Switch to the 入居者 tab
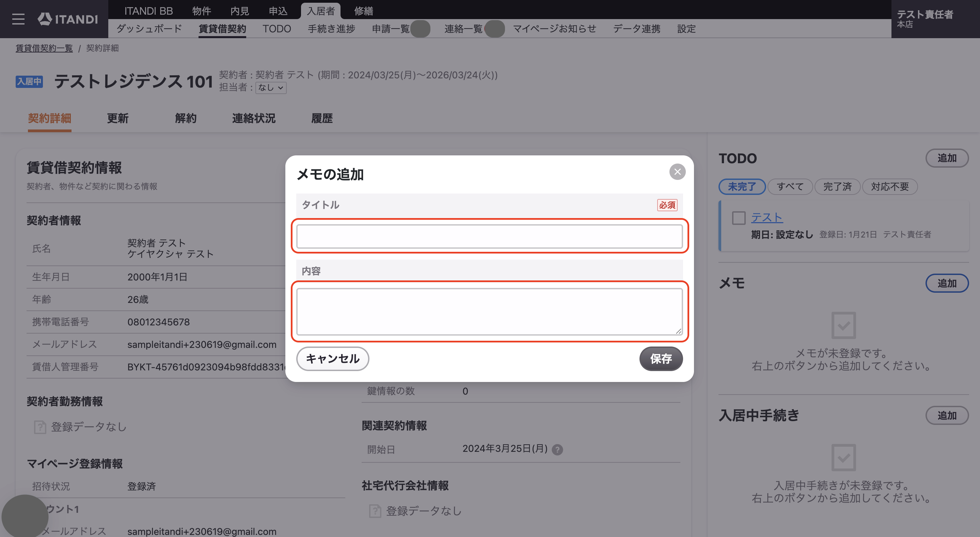 click(321, 11)
